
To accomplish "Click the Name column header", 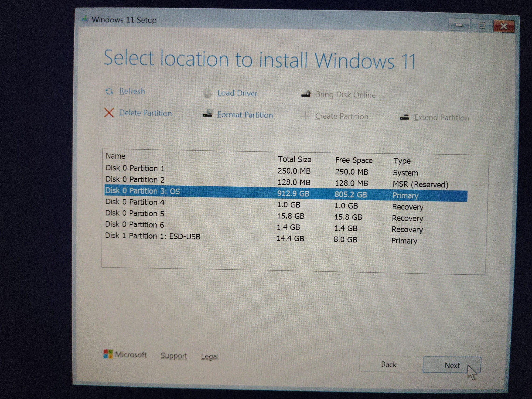I will coord(116,156).
